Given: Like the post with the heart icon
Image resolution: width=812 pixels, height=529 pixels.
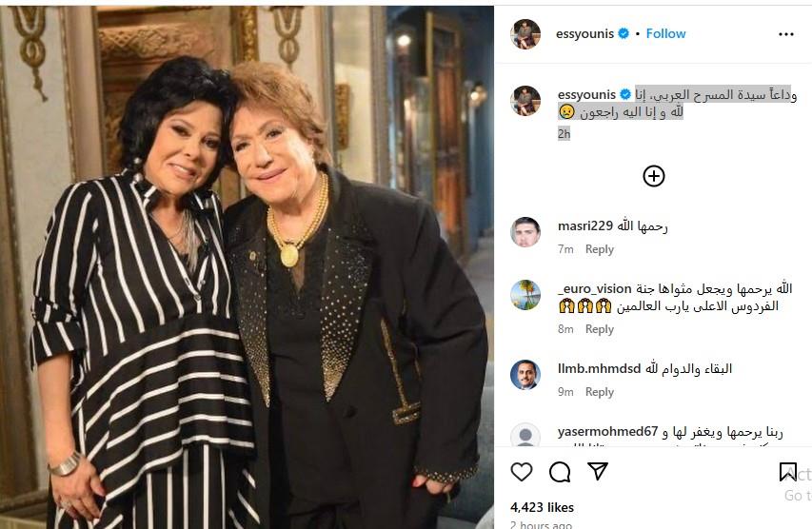Looking at the screenshot, I should 522,472.
